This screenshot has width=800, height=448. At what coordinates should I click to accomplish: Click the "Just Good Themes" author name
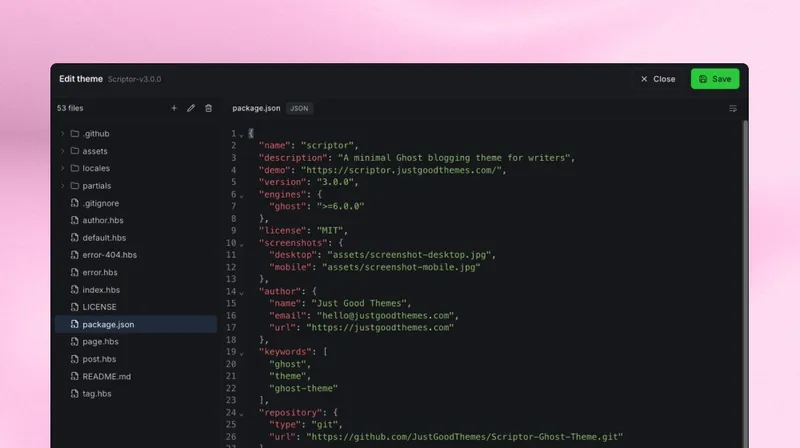click(359, 303)
